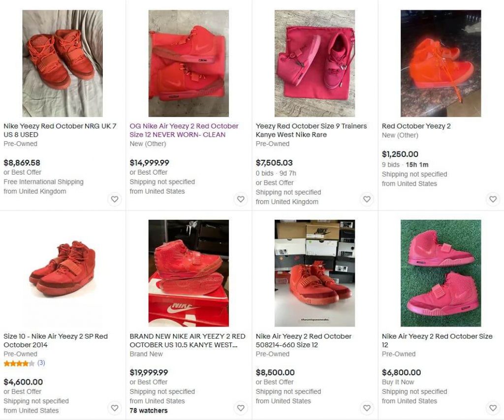Watchlist the Yeezy Size 9 Trainers listing
The image size is (504, 420).
pos(367,199)
